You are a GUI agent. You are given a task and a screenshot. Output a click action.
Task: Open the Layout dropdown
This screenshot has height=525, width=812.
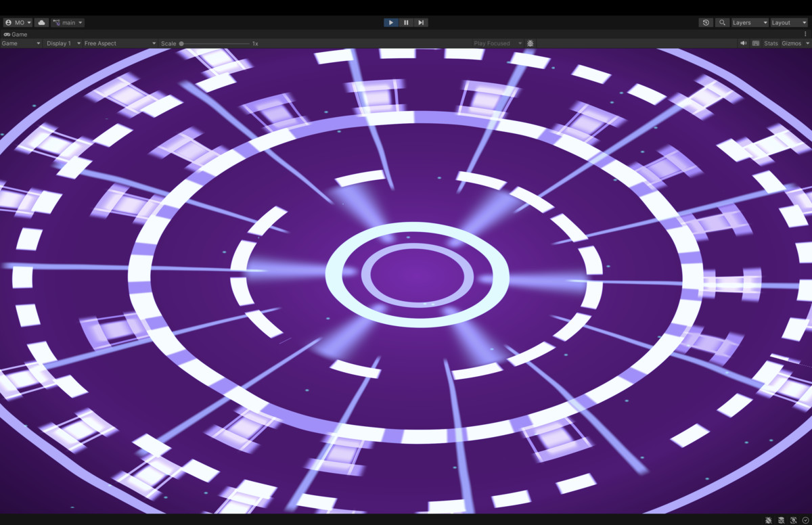[x=789, y=22]
